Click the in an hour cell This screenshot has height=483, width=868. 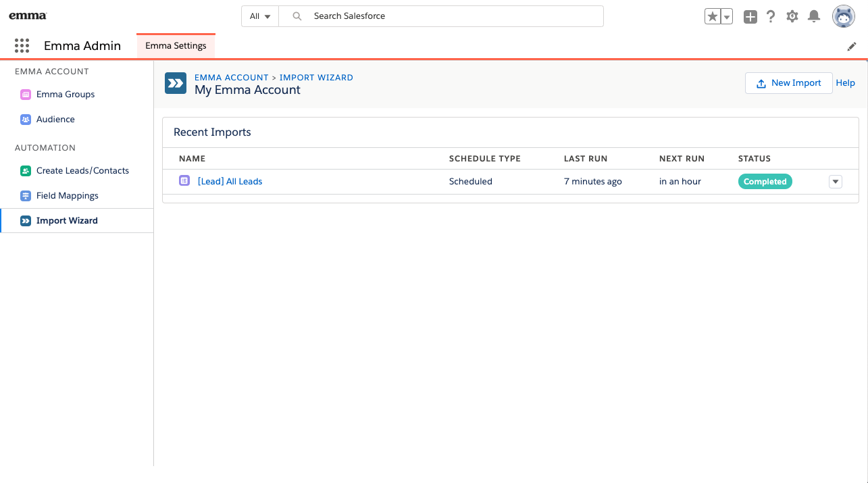(x=680, y=182)
